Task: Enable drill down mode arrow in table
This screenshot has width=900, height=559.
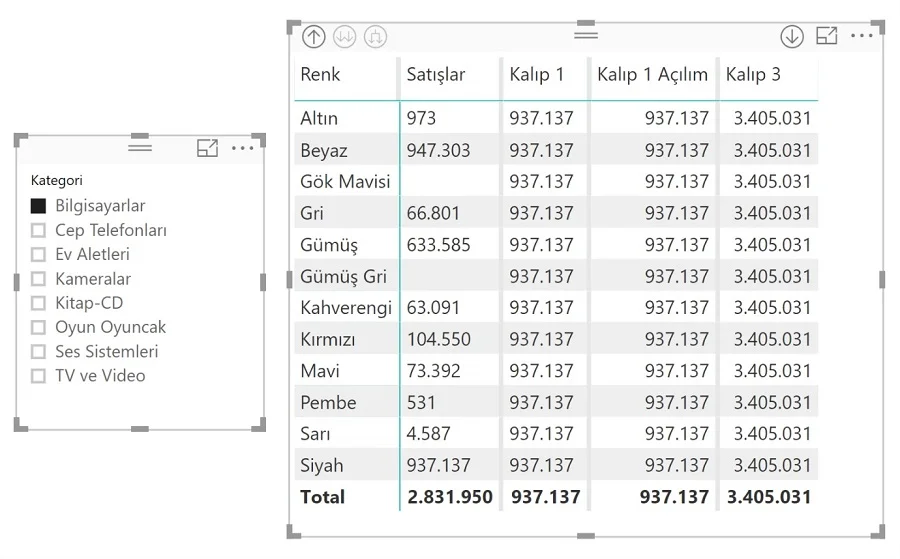Action: [792, 37]
